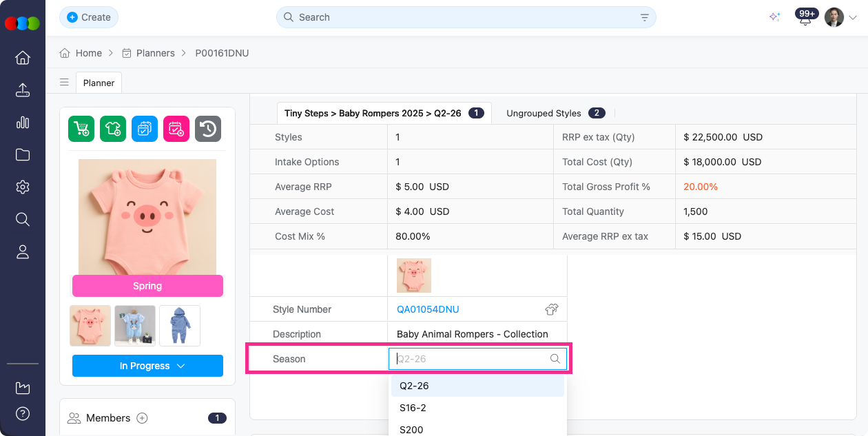Open the gray history clock icon

[208, 129]
